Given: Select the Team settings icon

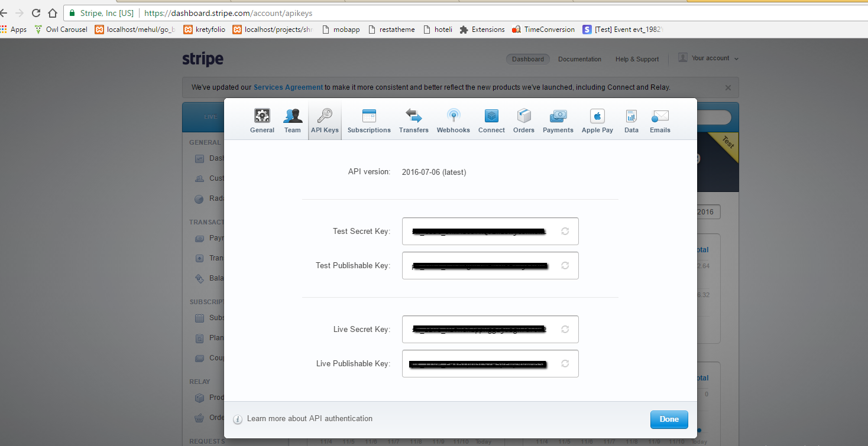Looking at the screenshot, I should tap(293, 116).
